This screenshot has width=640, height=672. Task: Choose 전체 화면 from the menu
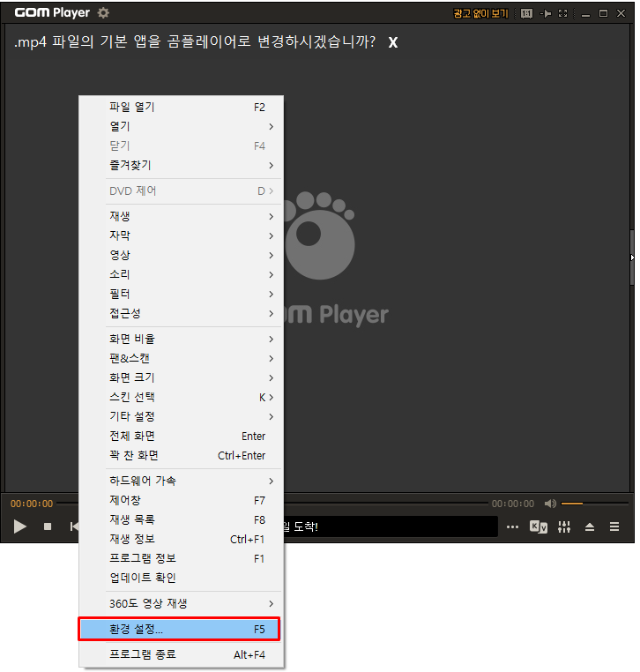click(x=181, y=437)
